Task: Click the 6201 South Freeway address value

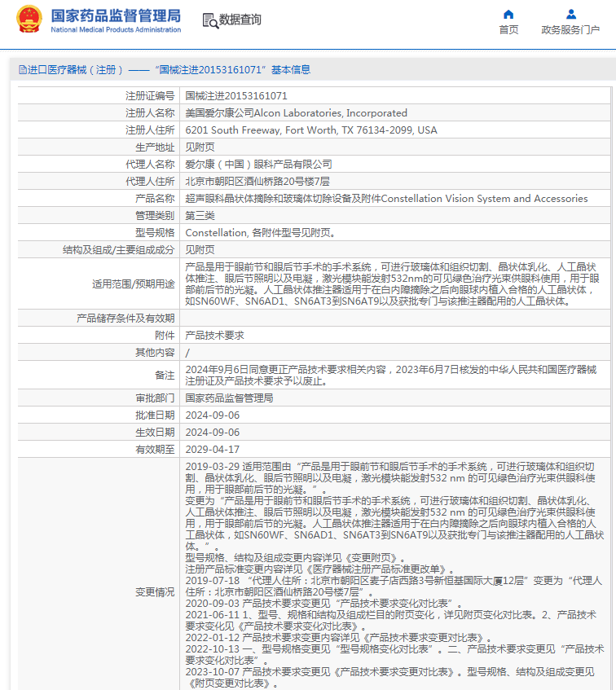Action: 311,130
